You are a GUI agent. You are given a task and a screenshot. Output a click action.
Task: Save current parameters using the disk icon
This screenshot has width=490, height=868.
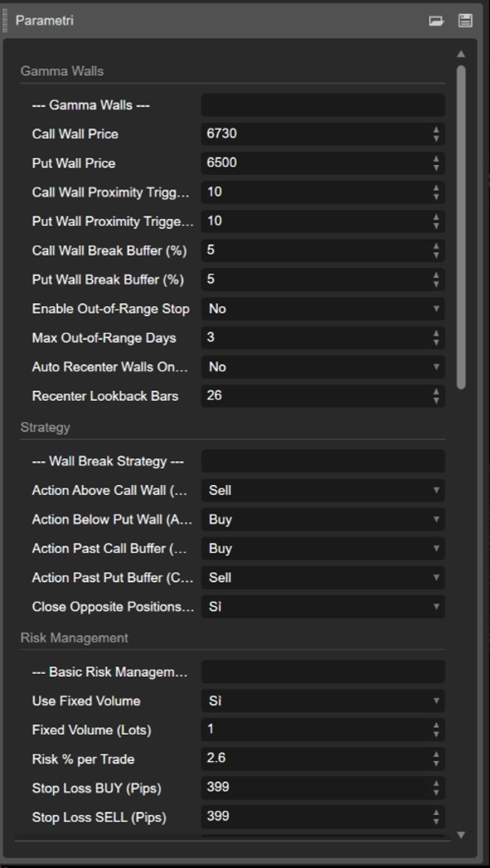coord(465,20)
